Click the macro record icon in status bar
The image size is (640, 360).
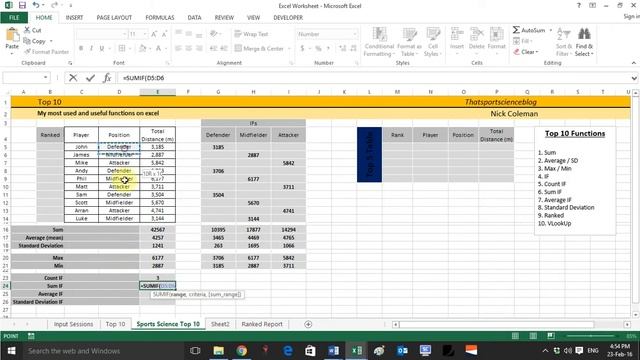(31, 336)
